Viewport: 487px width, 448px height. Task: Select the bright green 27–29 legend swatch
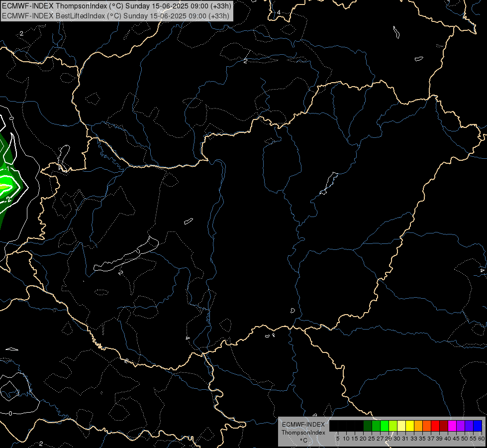pos(385,426)
